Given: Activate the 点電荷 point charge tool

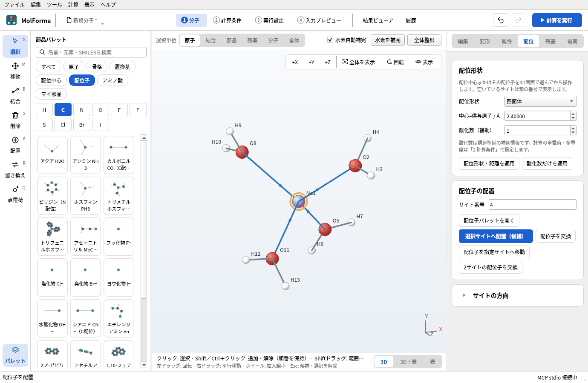Looking at the screenshot, I should (x=15, y=194).
